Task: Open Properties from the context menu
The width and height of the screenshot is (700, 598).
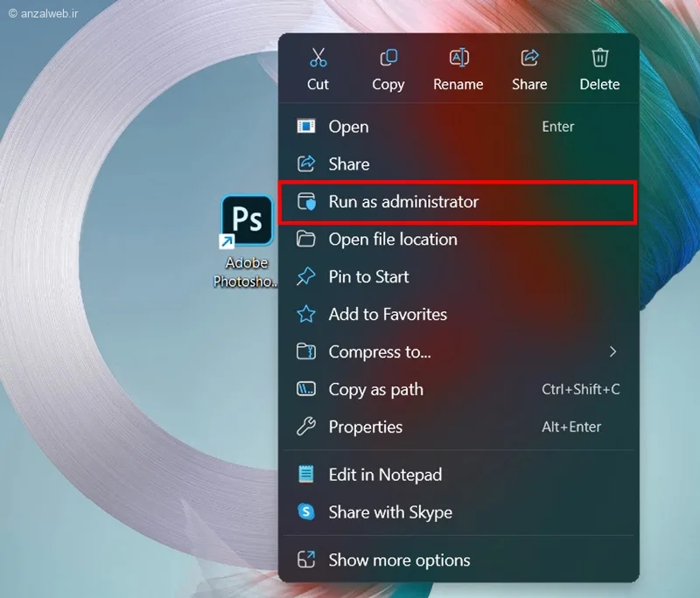Action: (x=458, y=427)
